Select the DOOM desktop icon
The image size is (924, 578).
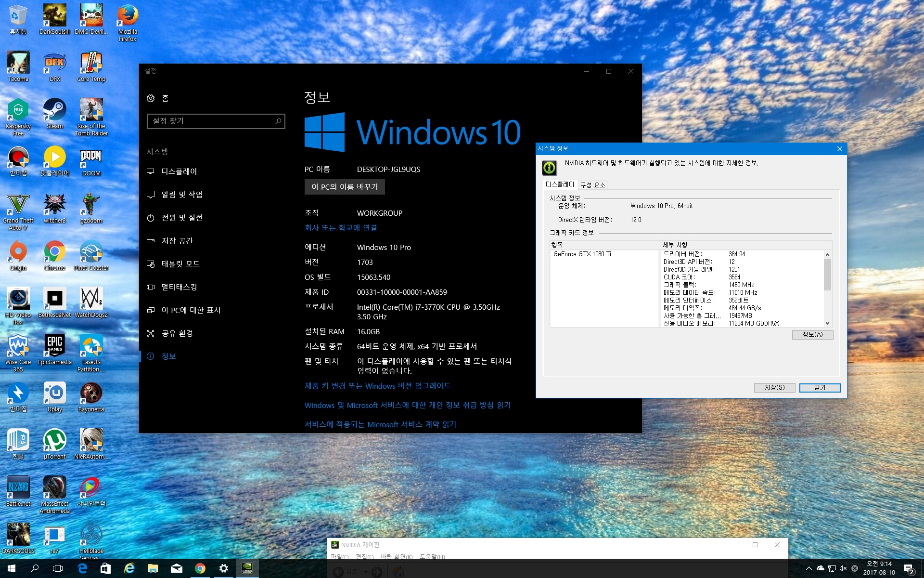tap(91, 161)
